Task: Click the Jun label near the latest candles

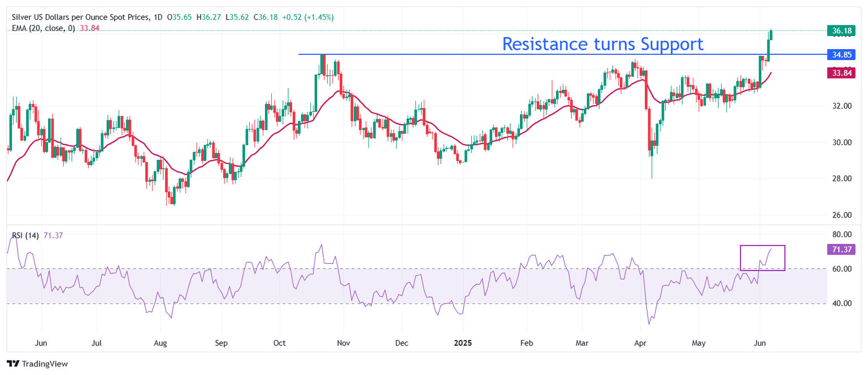Action: (x=760, y=343)
